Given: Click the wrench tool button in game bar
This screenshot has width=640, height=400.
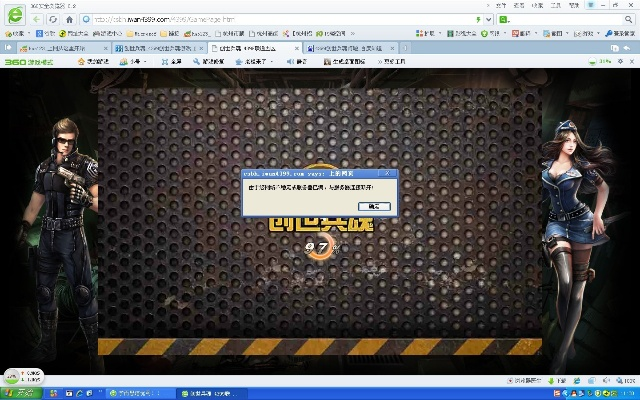Looking at the screenshot, I should point(208,62).
